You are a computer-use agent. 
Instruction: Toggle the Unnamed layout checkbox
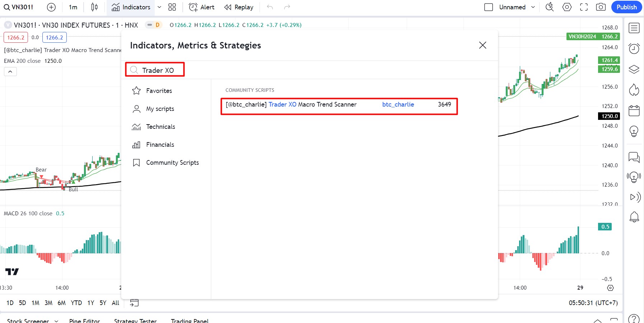tap(489, 7)
